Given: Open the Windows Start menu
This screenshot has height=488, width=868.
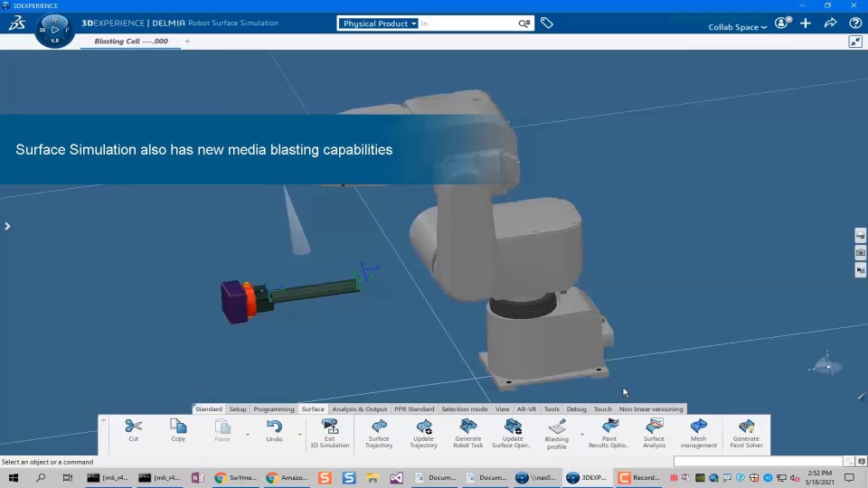Looking at the screenshot, I should point(14,477).
